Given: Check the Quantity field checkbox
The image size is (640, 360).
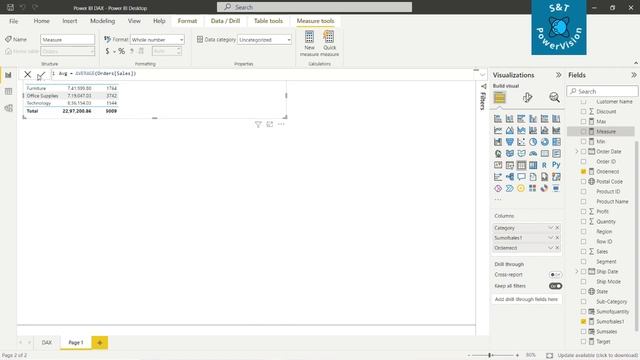Looking at the screenshot, I should pyautogui.click(x=583, y=222).
